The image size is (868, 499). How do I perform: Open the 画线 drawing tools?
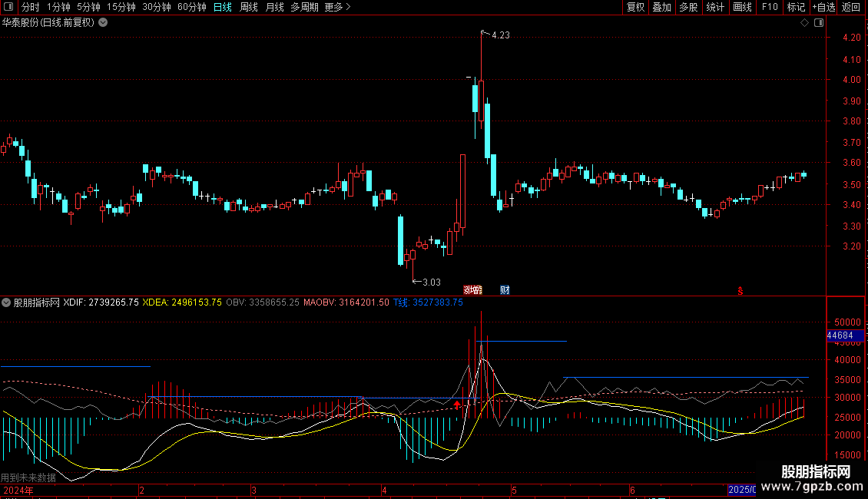click(742, 7)
